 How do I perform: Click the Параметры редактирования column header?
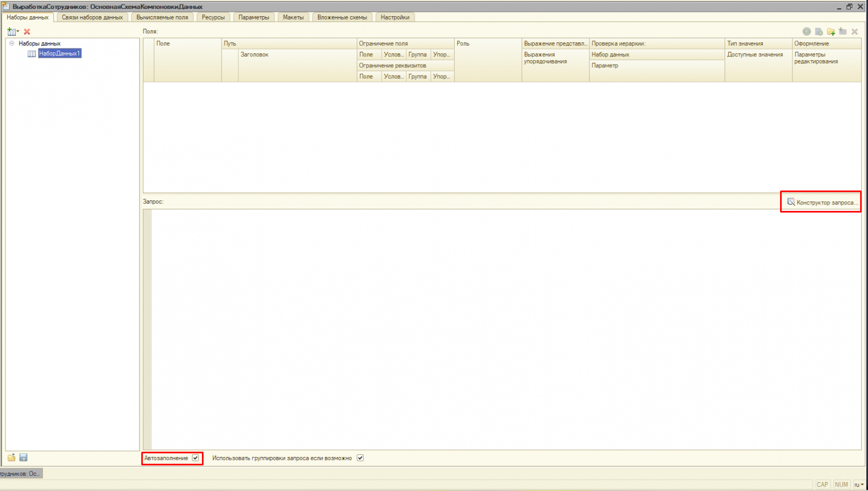tap(827, 66)
